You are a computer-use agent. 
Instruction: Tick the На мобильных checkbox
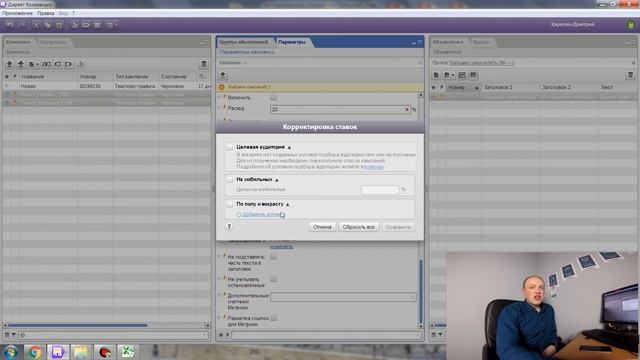230,180
